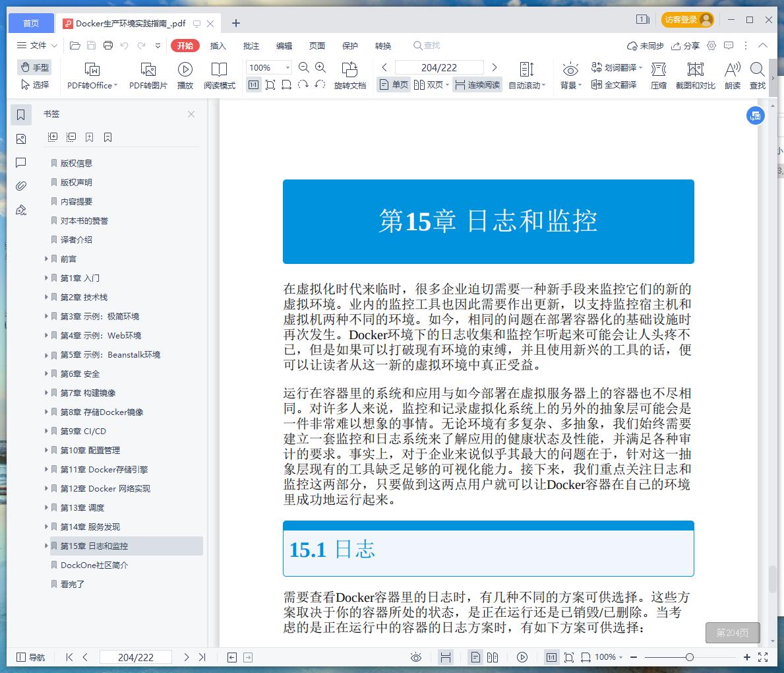
Task: Open 背景 background dropdown
Action: coord(570,76)
